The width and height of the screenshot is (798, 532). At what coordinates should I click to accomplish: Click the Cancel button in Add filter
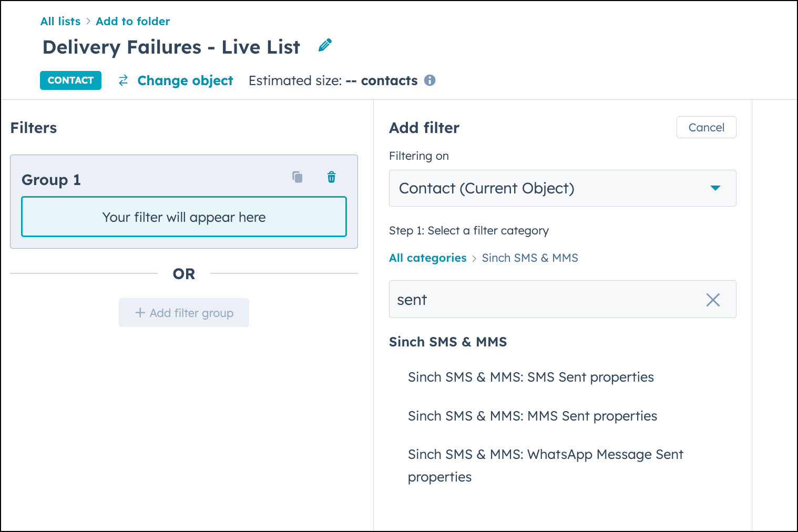pyautogui.click(x=706, y=127)
